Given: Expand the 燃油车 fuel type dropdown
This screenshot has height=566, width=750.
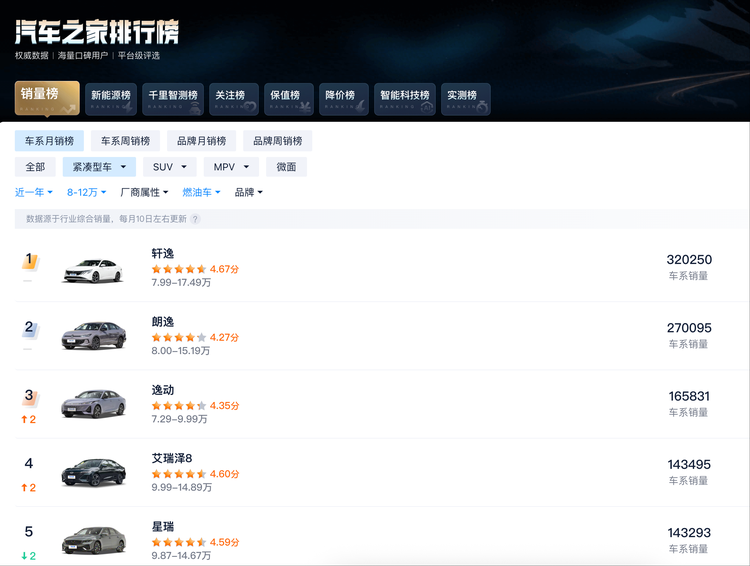Looking at the screenshot, I should 201,192.
